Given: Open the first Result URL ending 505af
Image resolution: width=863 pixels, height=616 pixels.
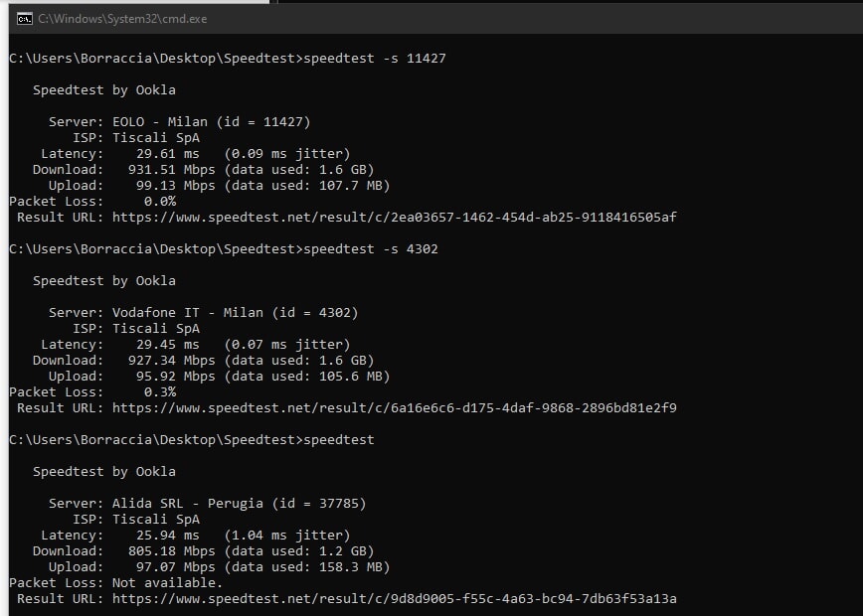Looking at the screenshot, I should click(x=394, y=218).
